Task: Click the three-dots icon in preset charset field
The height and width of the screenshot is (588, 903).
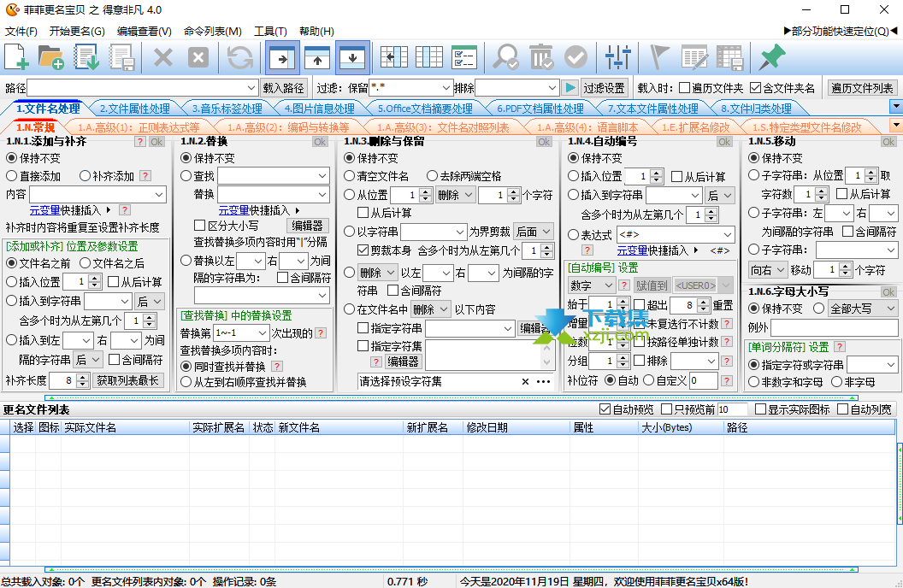Action: (x=543, y=381)
